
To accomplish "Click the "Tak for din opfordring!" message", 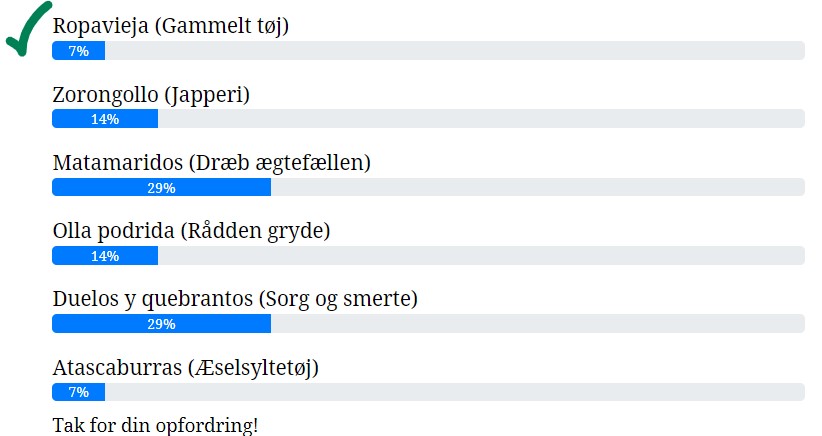I will (155, 424).
